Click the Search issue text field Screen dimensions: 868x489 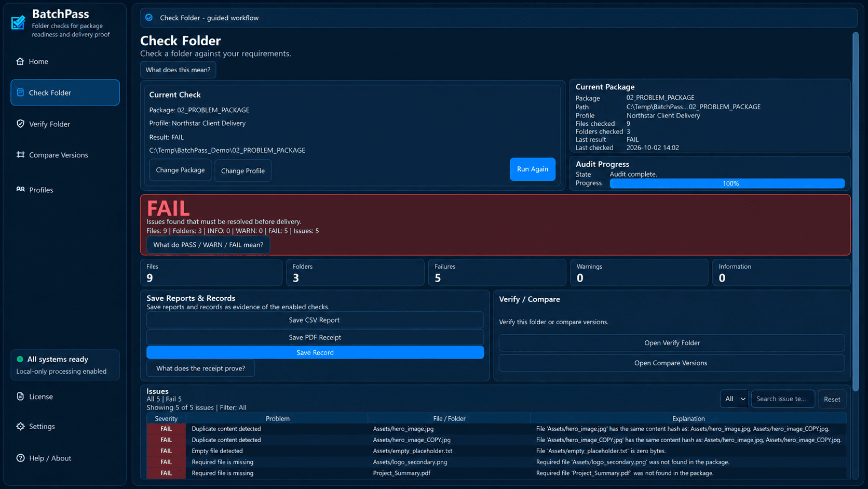coord(783,399)
